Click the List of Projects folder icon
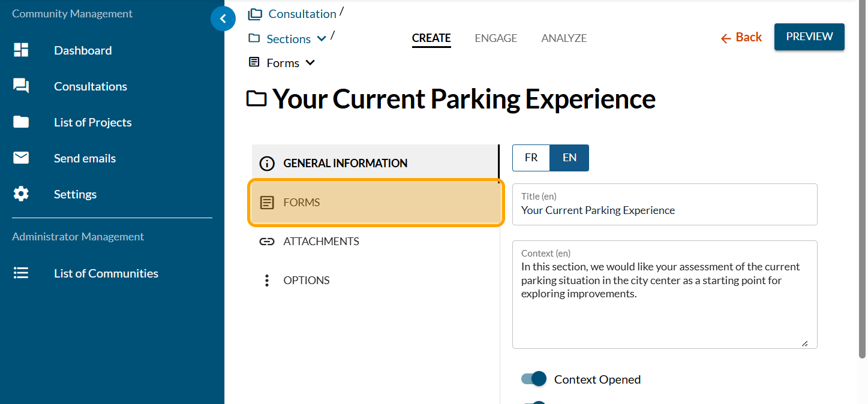 [x=21, y=122]
